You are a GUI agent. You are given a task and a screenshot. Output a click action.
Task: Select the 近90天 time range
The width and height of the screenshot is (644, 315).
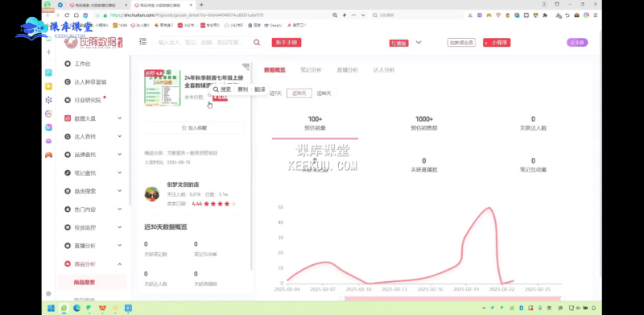[x=324, y=93]
